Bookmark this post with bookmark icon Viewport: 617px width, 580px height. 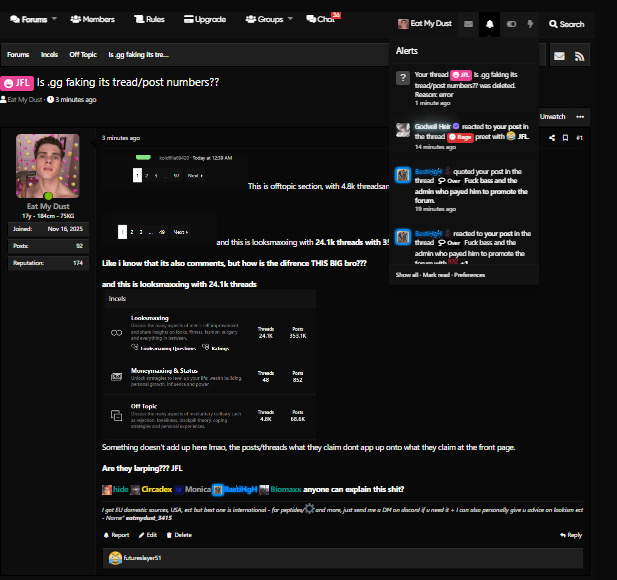(x=564, y=137)
